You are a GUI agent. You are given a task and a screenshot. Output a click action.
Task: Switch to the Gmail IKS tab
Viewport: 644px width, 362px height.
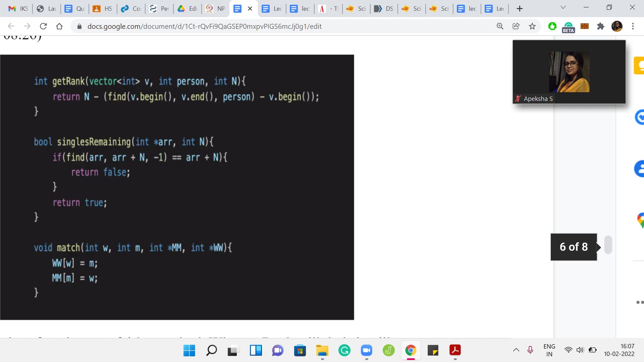(x=18, y=9)
